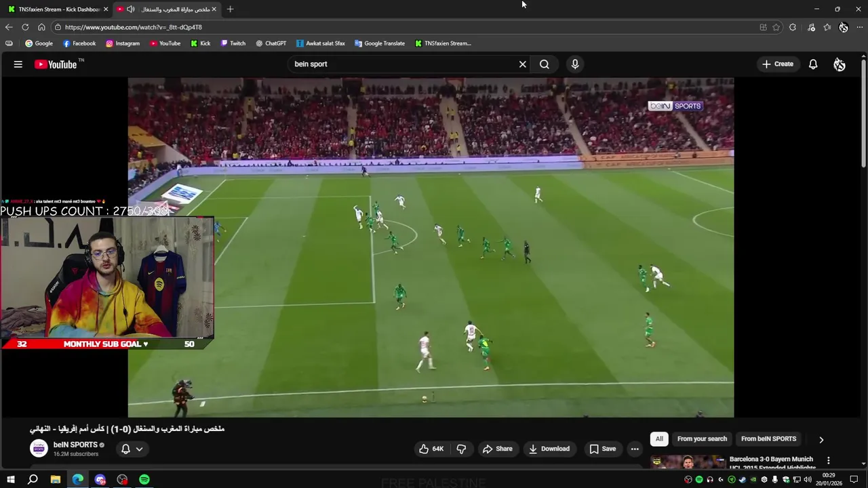Open the browser profile picture
868x488 pixels.
point(844,27)
